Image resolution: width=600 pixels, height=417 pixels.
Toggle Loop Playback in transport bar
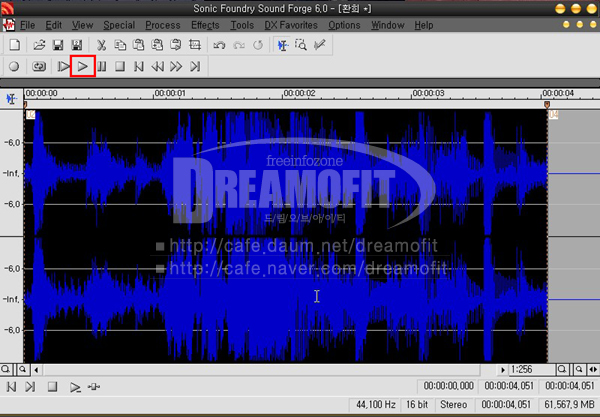39,67
